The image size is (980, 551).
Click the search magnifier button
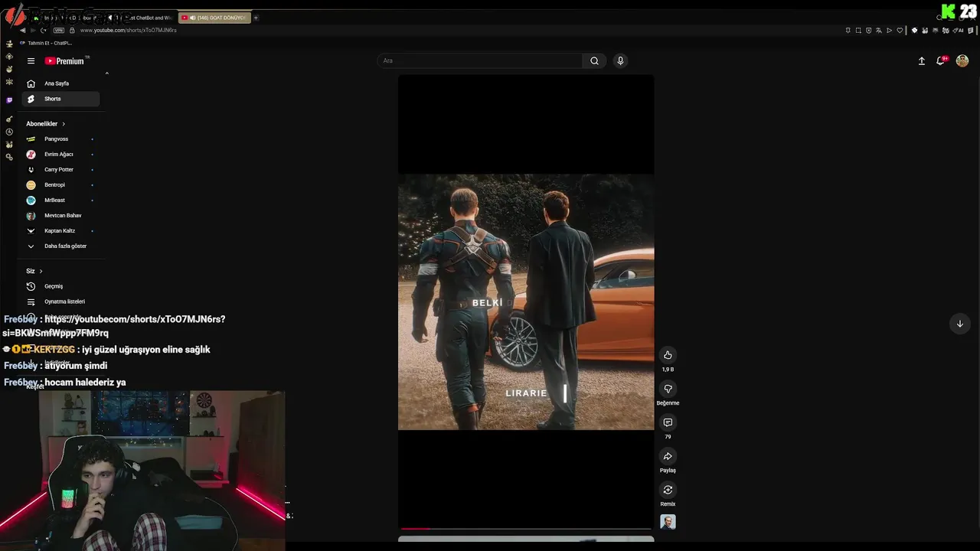594,60
